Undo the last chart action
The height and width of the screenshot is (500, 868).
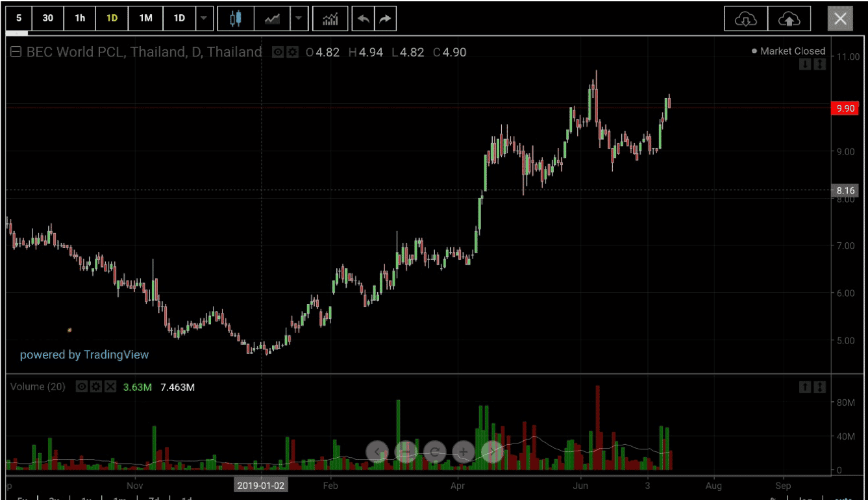tap(363, 18)
